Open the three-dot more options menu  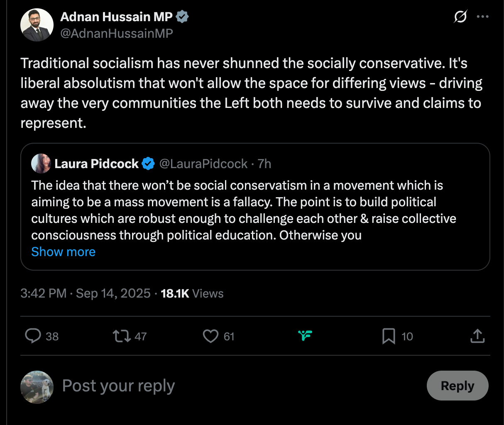[x=482, y=17]
